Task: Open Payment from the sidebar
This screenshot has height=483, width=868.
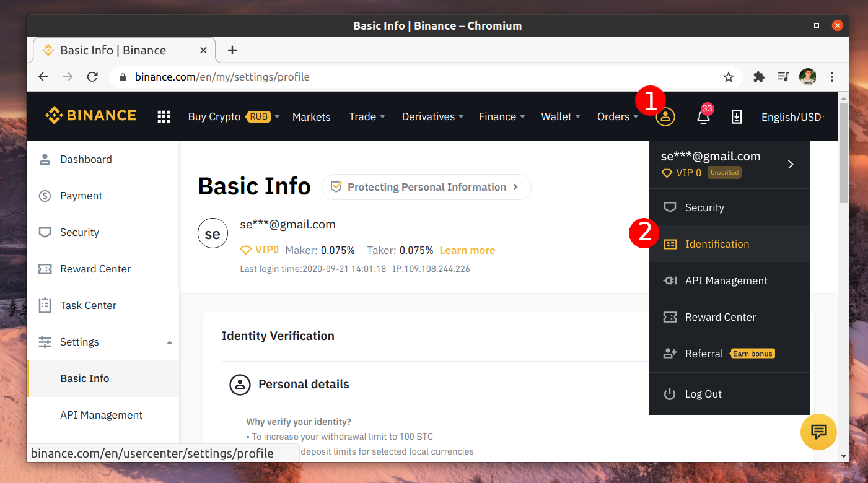Action: (103, 196)
